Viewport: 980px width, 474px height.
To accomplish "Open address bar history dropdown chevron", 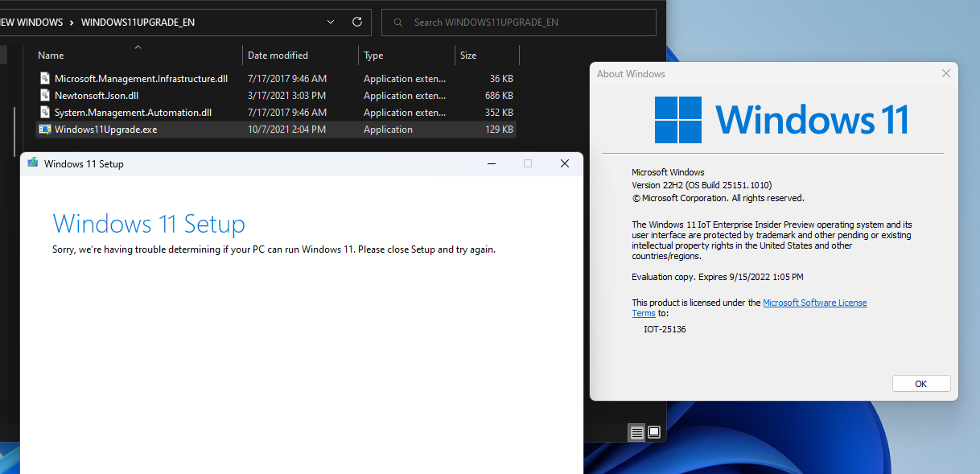I will coord(331,22).
